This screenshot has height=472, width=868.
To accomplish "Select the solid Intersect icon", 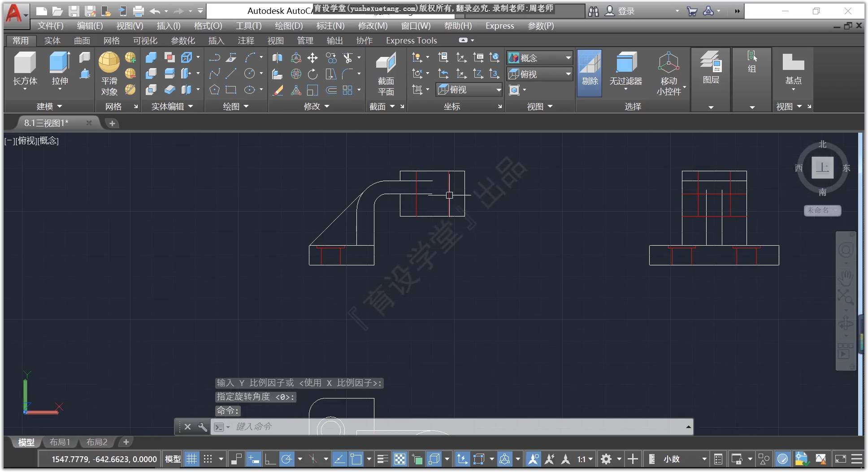I will click(x=151, y=90).
